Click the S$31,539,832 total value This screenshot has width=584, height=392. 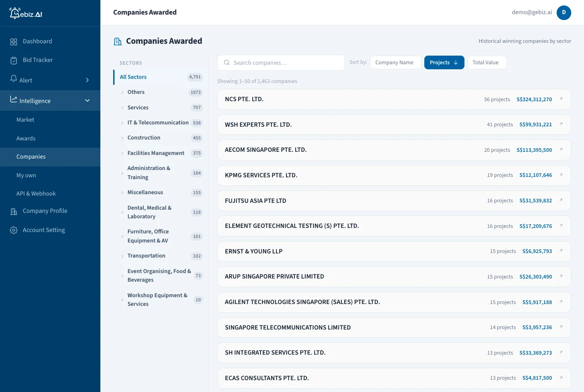coord(536,201)
